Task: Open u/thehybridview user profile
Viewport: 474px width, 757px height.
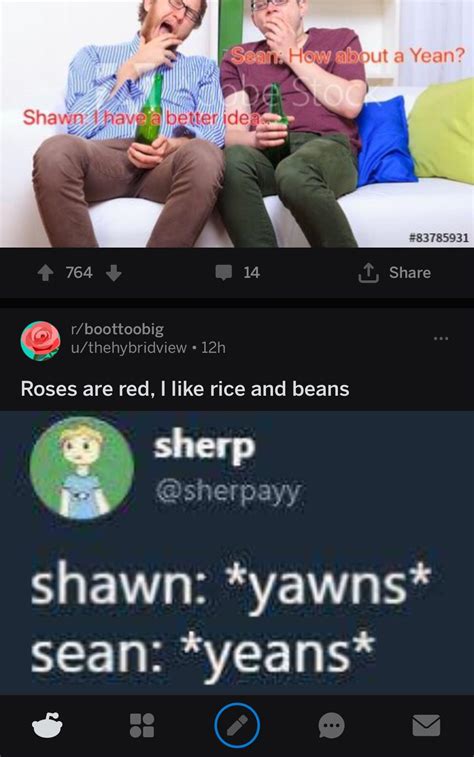Action: [128, 348]
